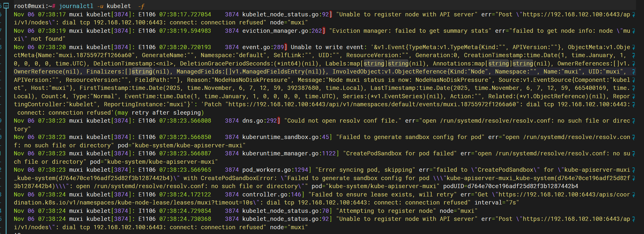Click the 'interval="7s"' value
The height and width of the screenshot is (234, 644).
(497, 203)
